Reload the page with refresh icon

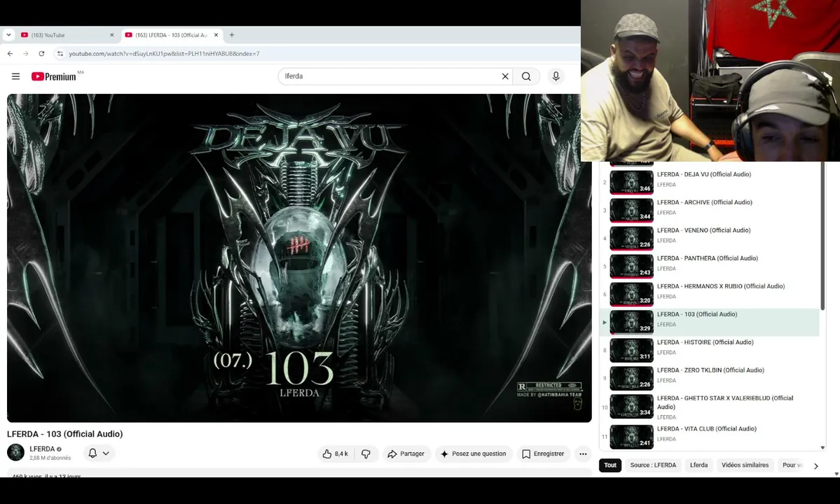(41, 53)
